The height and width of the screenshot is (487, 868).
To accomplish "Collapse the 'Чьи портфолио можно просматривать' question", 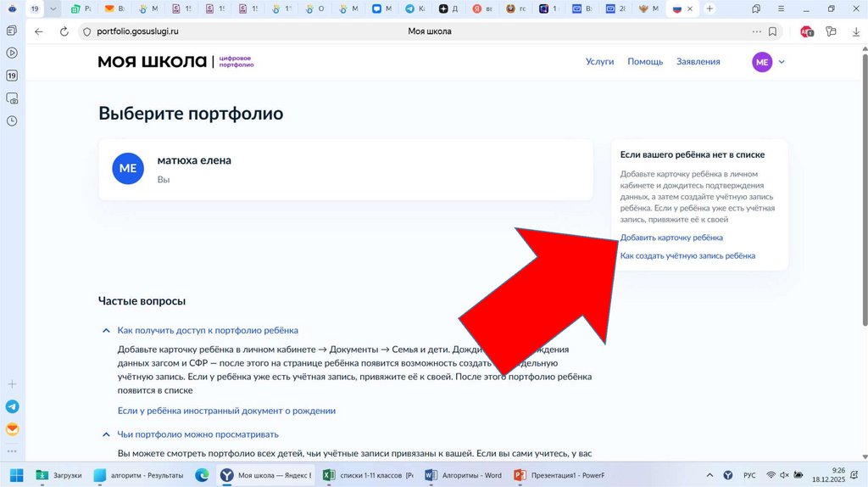I will pos(106,435).
